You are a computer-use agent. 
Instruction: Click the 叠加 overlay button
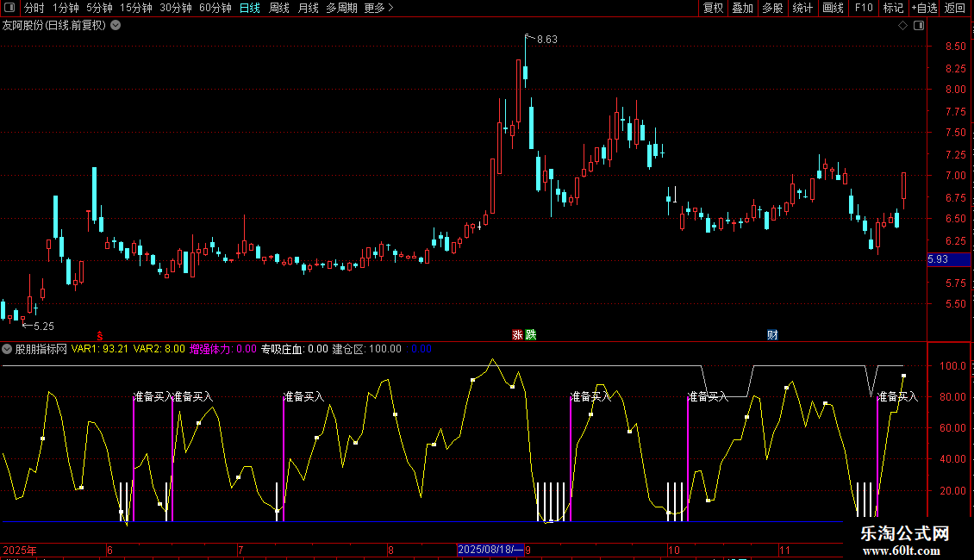tap(742, 8)
